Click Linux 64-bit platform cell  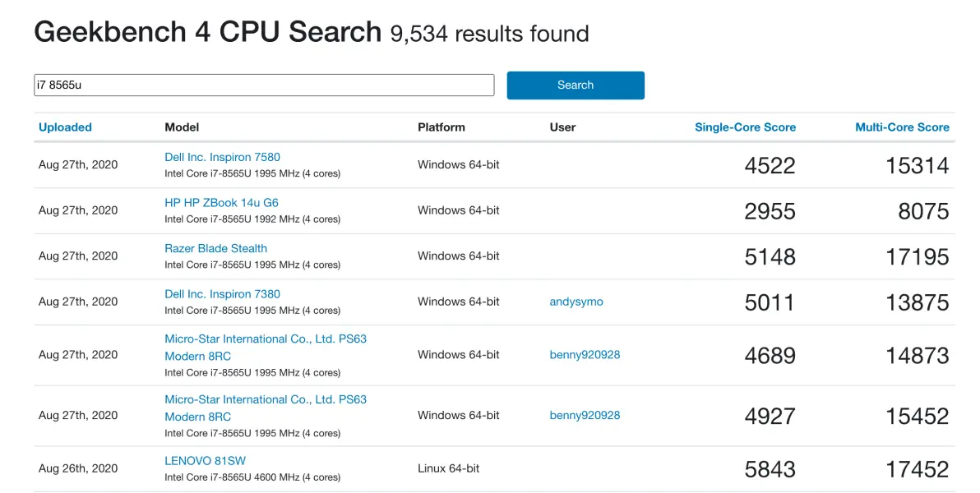click(449, 468)
